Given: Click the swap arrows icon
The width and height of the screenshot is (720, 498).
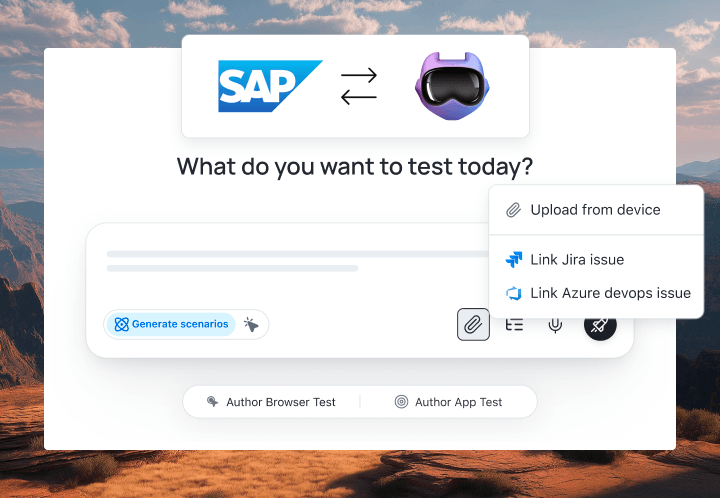Looking at the screenshot, I should (x=359, y=86).
